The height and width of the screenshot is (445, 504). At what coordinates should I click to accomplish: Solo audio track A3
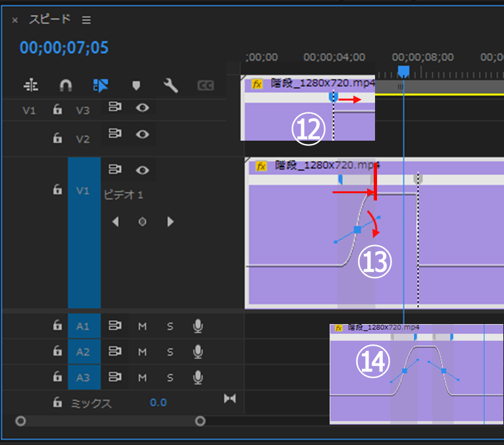170,377
